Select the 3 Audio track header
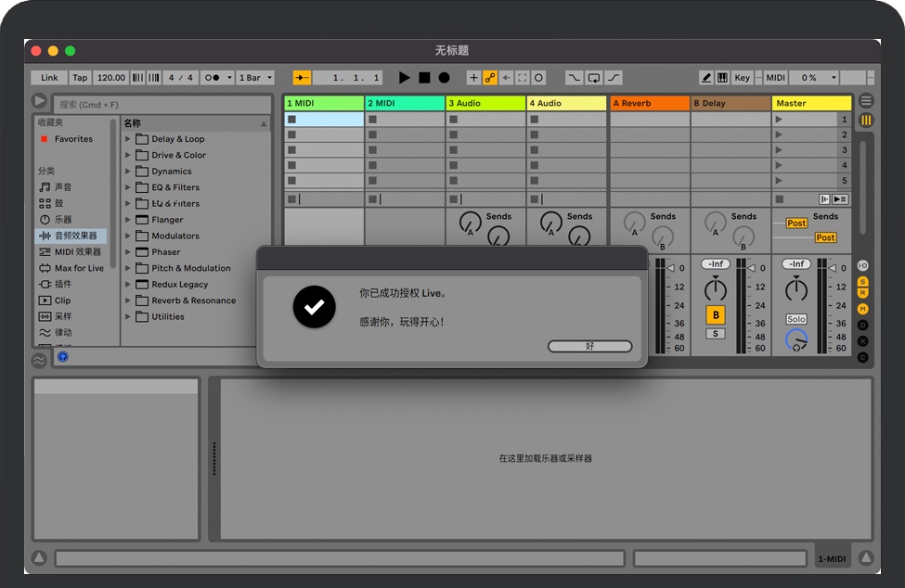905x588 pixels. [x=485, y=103]
